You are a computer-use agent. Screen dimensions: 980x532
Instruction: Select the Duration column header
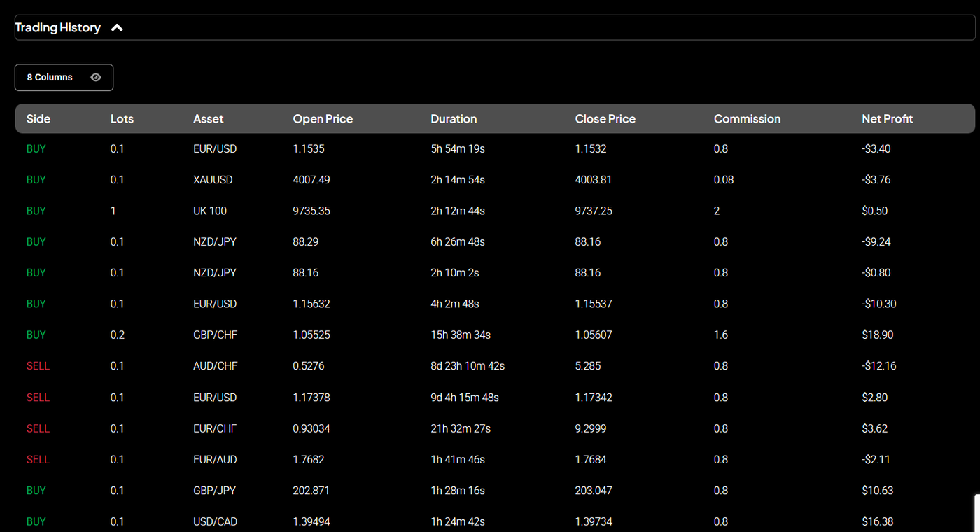454,119
